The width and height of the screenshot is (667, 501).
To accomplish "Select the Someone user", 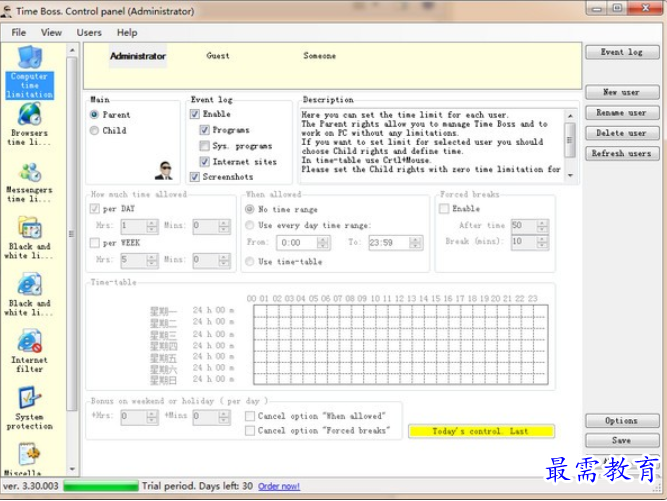I will (319, 56).
